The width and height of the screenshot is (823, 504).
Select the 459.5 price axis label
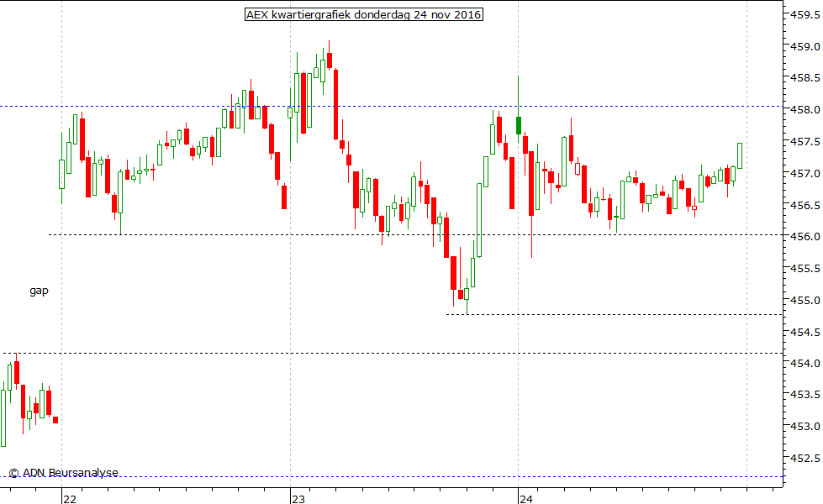805,15
